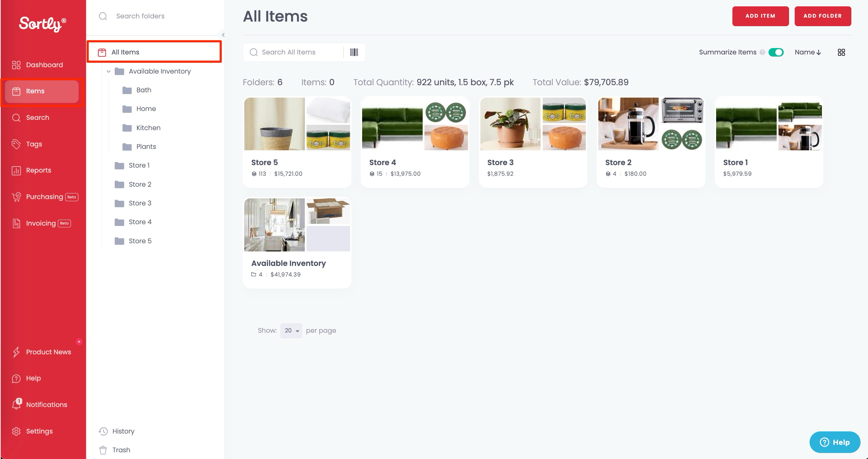The image size is (868, 459).
Task: Focus the Search All Items field
Action: tap(293, 52)
